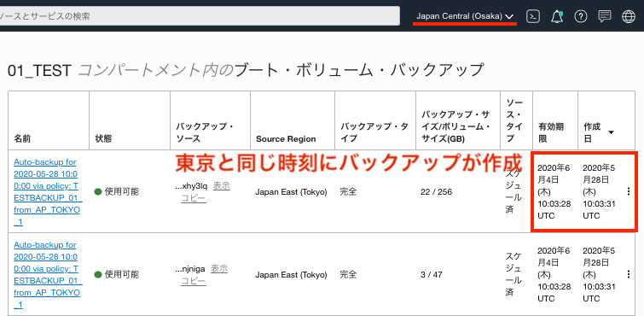Screen dimensions: 644x316
Task: Open the Japan Central (Osaka) region selector
Action: [465, 16]
